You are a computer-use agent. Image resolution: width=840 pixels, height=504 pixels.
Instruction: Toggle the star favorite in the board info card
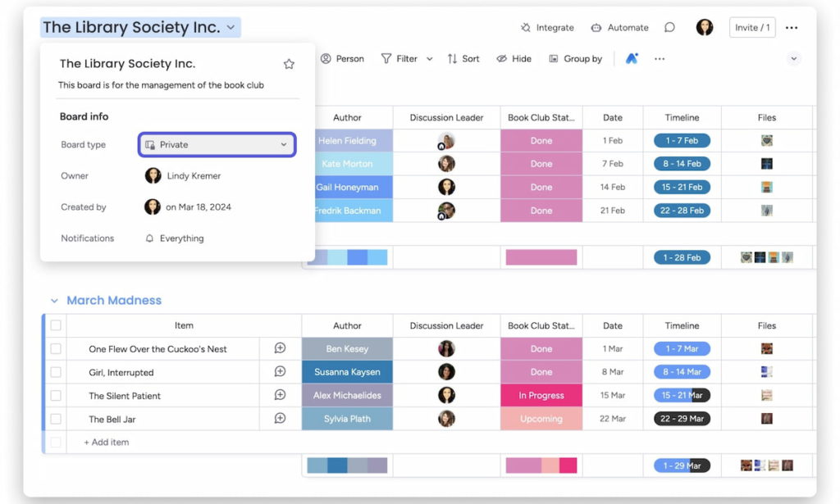[x=289, y=63]
